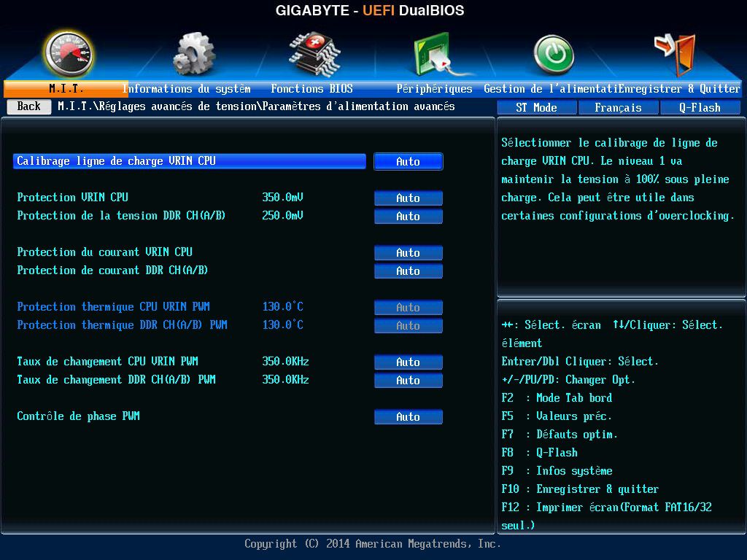The height and width of the screenshot is (560, 747).
Task: Select Protection de la tension DDR CH(A/B) label
Action: coord(121,215)
